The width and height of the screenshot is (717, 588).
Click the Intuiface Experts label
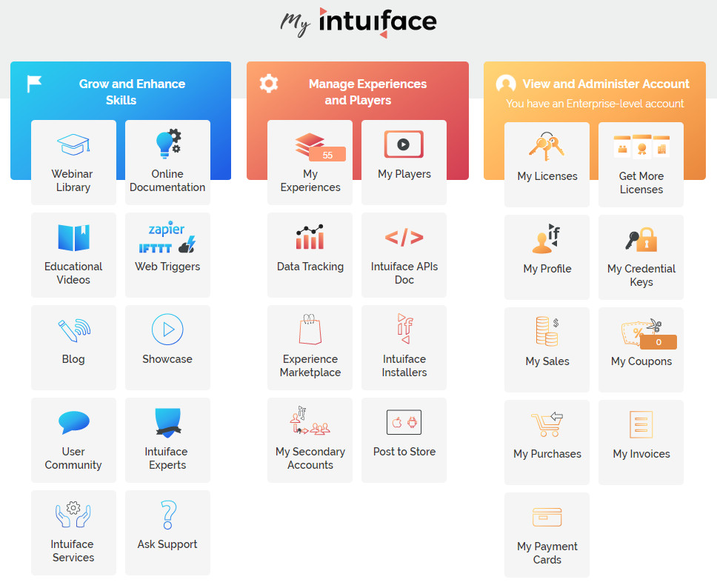(167, 458)
